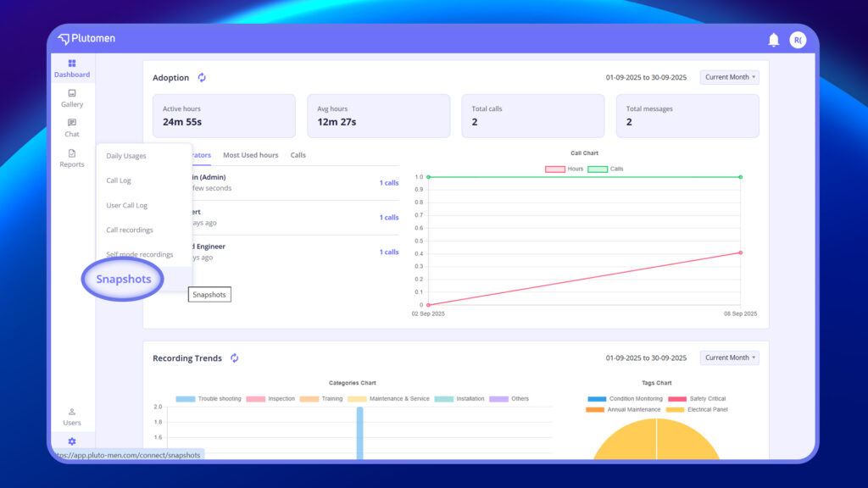Toggle Installation legend in Categories Chart
Viewport: 868px width, 488px height.
point(459,399)
